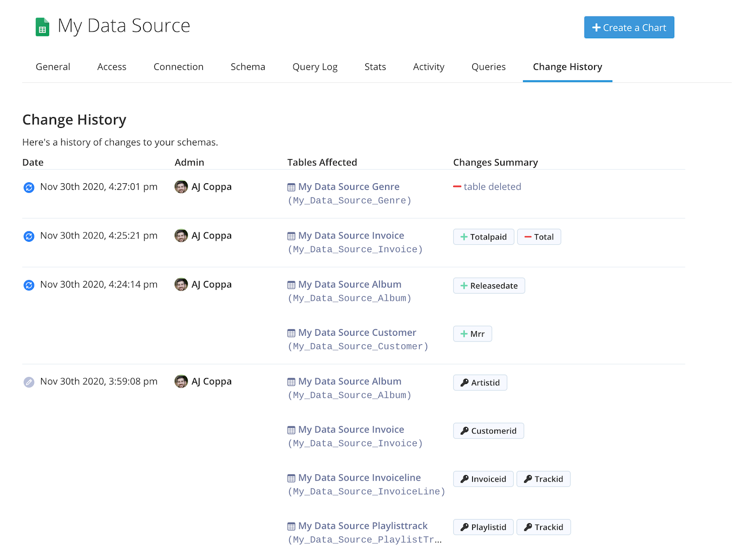
Task: Click the date Nov 30th 2020, 3:59:08 pm
Action: tap(99, 381)
